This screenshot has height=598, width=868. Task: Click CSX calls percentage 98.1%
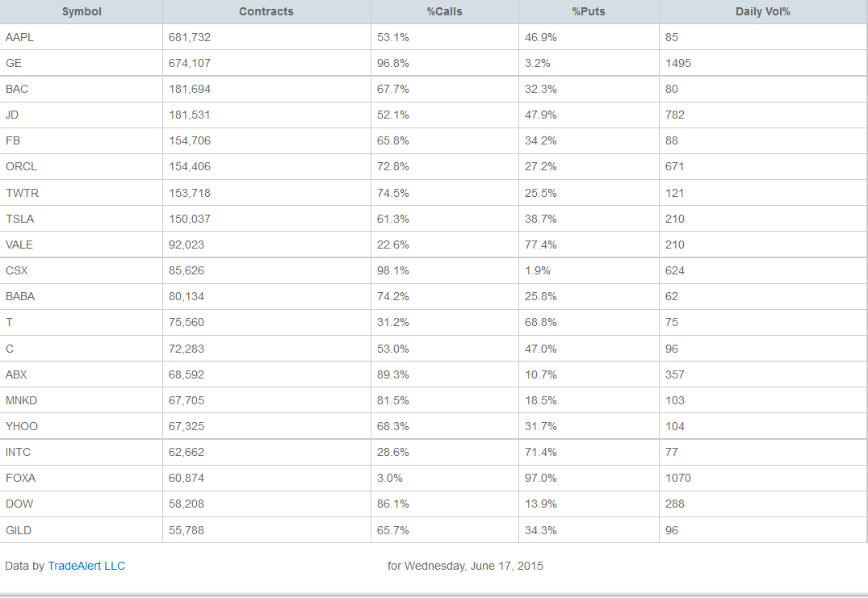(x=393, y=270)
